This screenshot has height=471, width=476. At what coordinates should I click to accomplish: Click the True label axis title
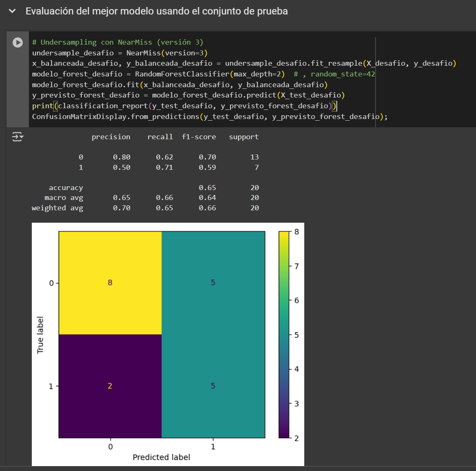click(40, 335)
